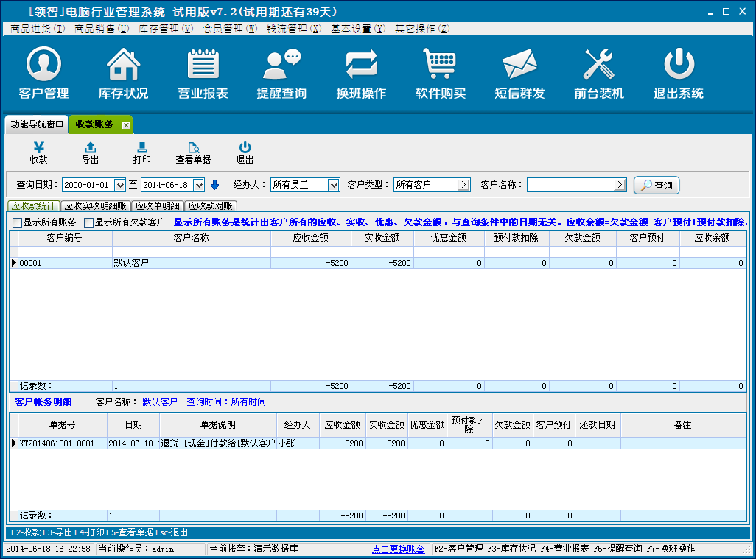
Task: Open the 客户管理 customer management icon
Action: [x=43, y=73]
